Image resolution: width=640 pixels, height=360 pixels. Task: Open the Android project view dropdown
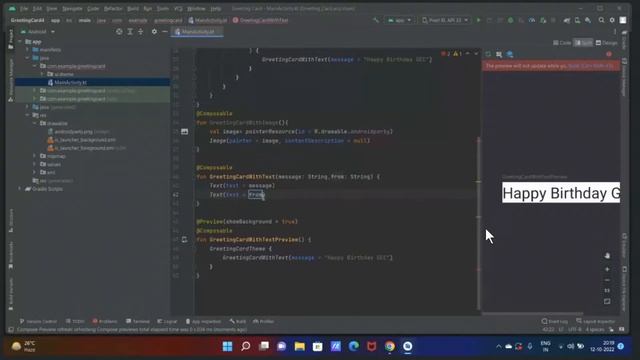38,31
